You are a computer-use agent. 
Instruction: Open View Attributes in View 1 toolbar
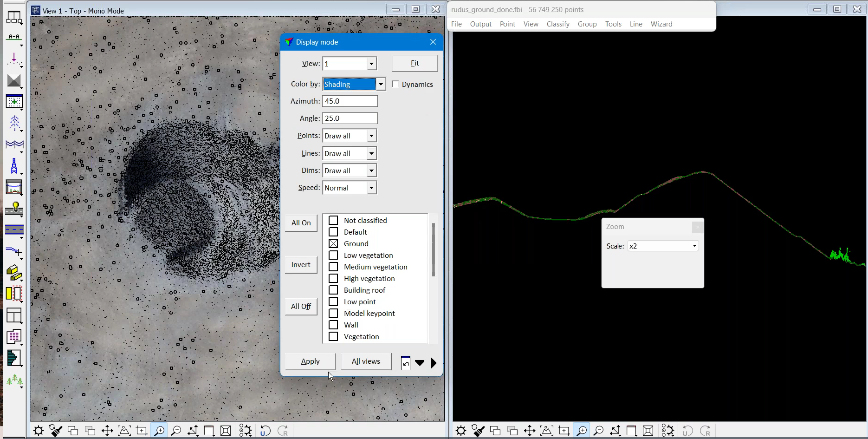tap(39, 431)
